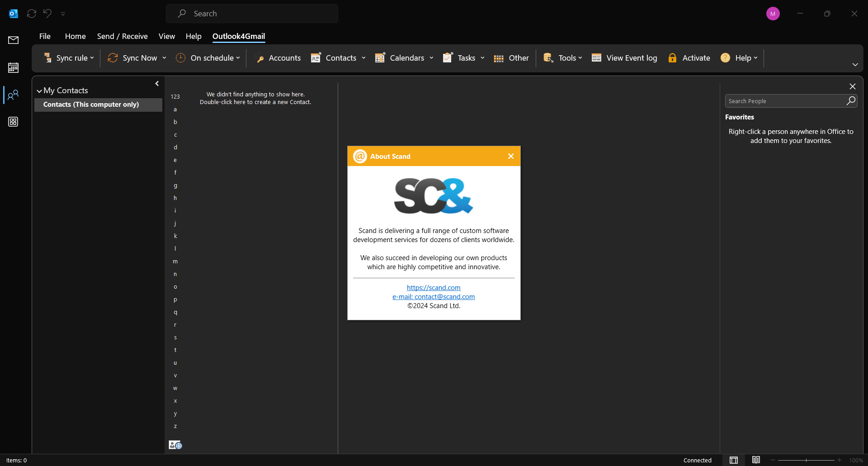Click the Help question mark icon in ribbon

click(x=725, y=58)
